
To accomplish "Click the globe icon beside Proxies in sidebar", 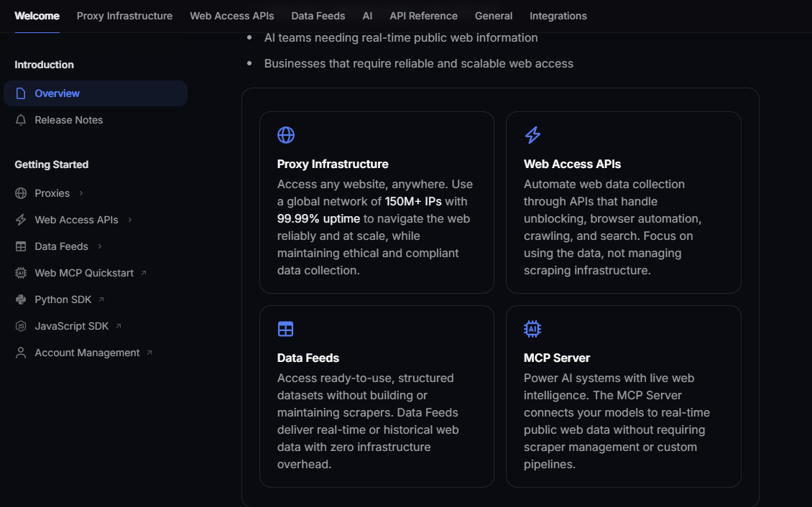I will (x=22, y=192).
